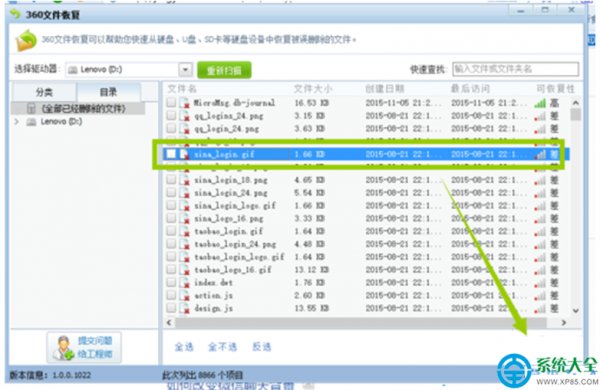The image size is (600, 390).
Task: Tick checkbox for sina_login_24.png
Action: pyautogui.click(x=171, y=193)
